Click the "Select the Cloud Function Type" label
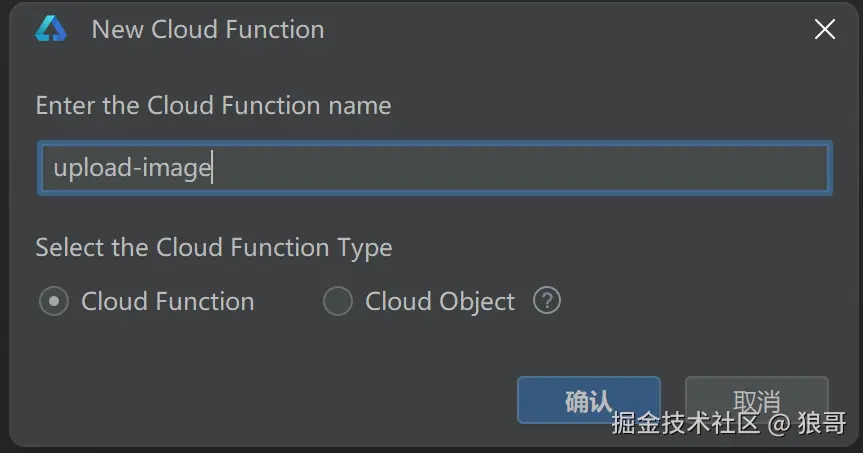The image size is (863, 453). click(x=213, y=247)
